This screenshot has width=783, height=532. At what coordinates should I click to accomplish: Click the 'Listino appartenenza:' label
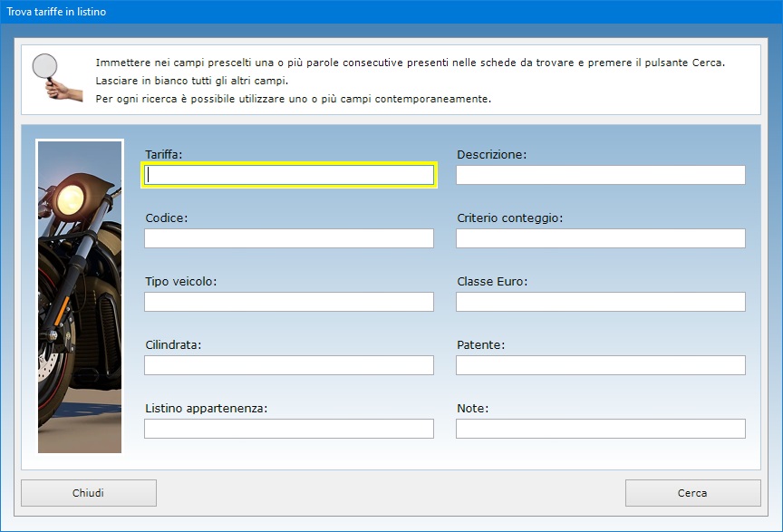click(x=207, y=409)
